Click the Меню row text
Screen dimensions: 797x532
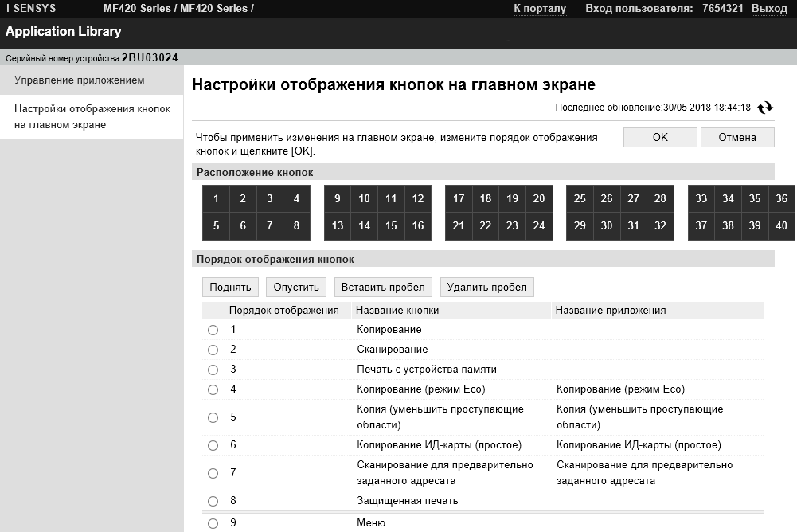click(370, 523)
